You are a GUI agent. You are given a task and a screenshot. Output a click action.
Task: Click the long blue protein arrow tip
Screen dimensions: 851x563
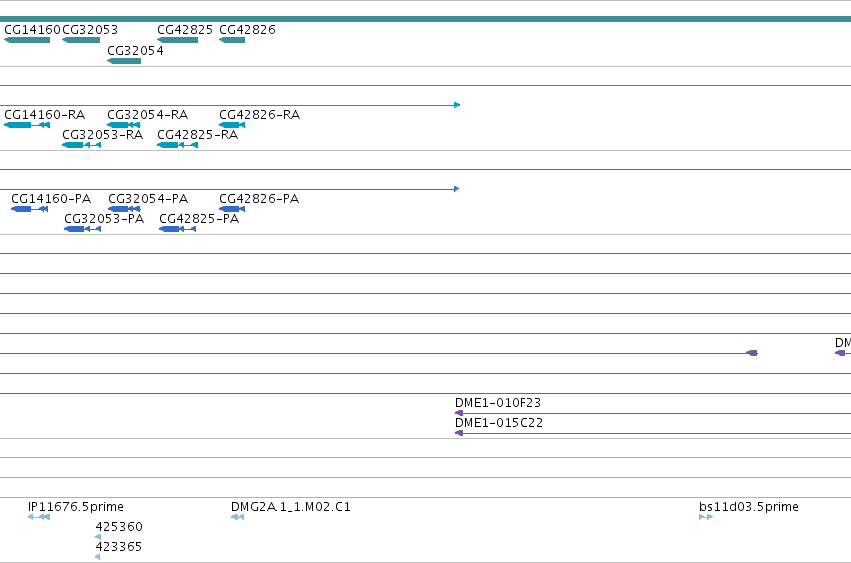[x=456, y=189]
